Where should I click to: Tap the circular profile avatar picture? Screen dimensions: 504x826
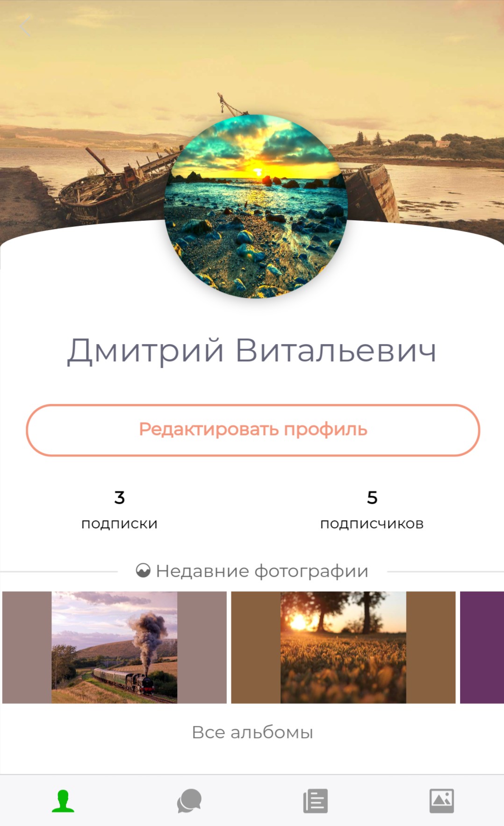(x=256, y=206)
